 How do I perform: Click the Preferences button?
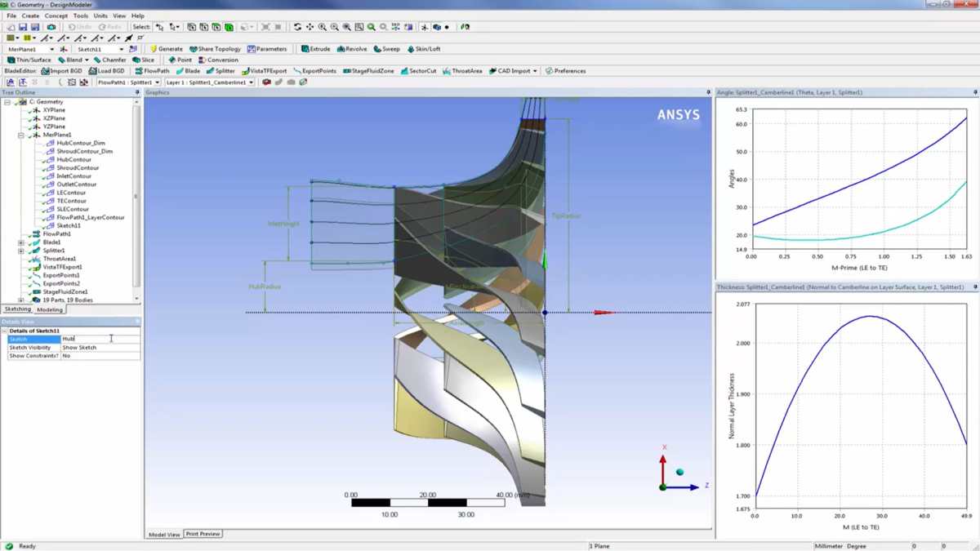coord(565,71)
